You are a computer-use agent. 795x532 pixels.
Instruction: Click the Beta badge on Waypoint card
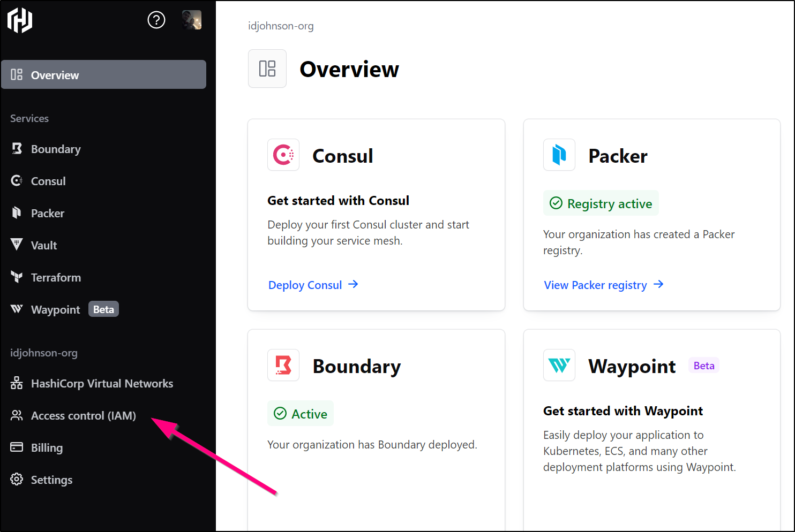point(704,366)
